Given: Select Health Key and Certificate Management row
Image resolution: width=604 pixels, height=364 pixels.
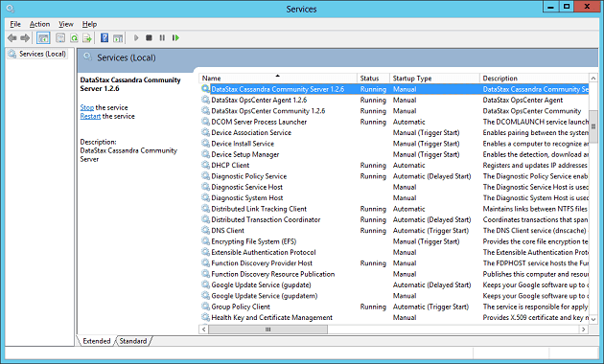Looking at the screenshot, I should pos(394,317).
